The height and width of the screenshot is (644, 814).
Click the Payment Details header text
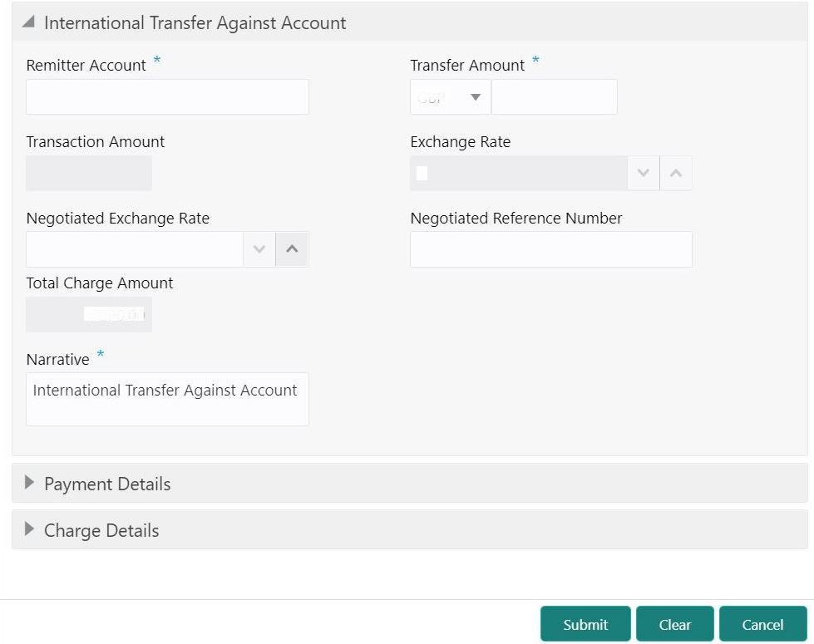pyautogui.click(x=107, y=484)
